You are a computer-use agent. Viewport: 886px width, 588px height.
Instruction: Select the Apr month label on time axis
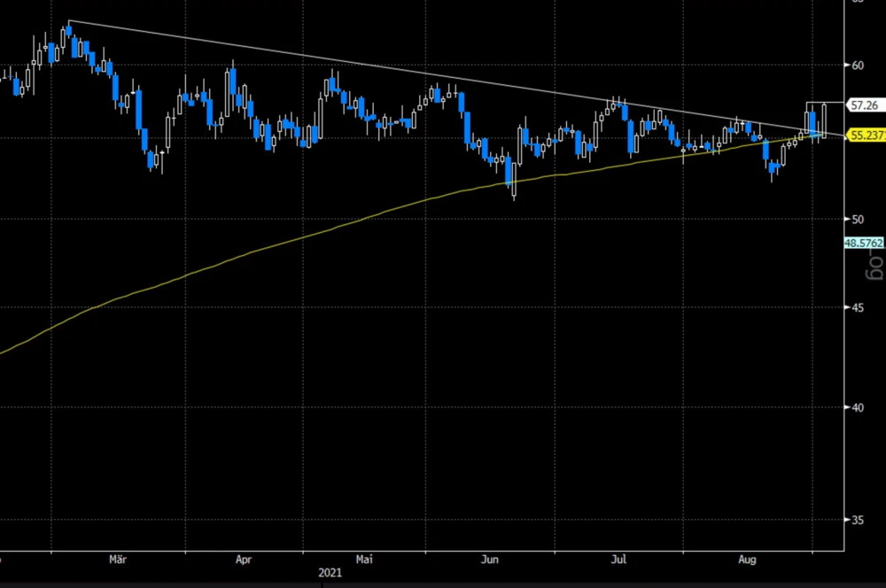[x=245, y=560]
